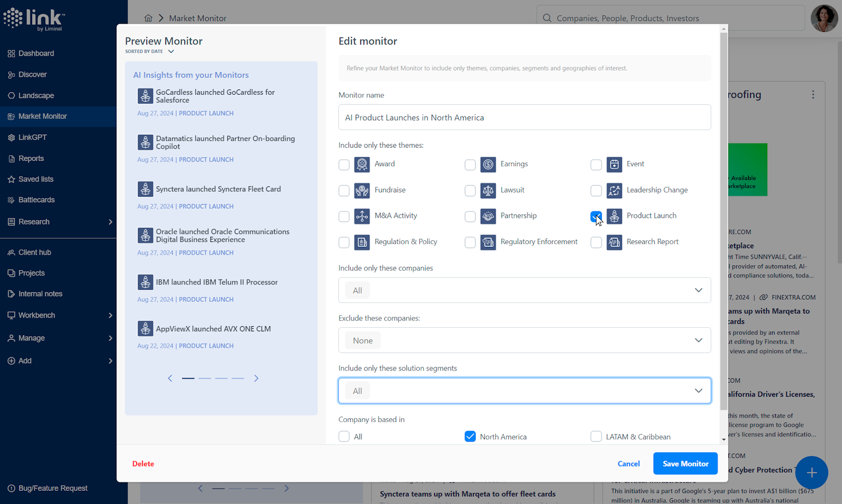This screenshot has height=504, width=842.
Task: Open Synctera launched Synctera Fleet Card
Action: 218,189
